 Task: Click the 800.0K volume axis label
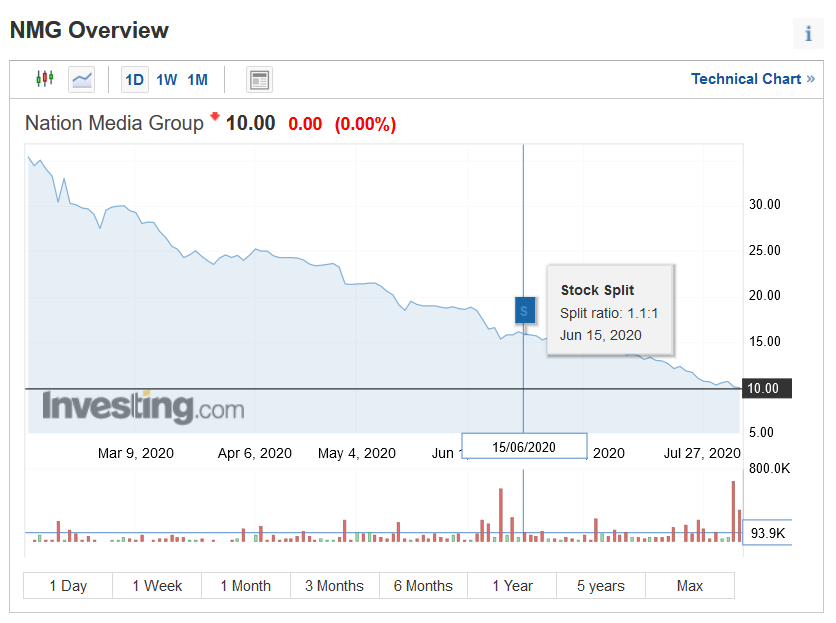click(x=769, y=469)
